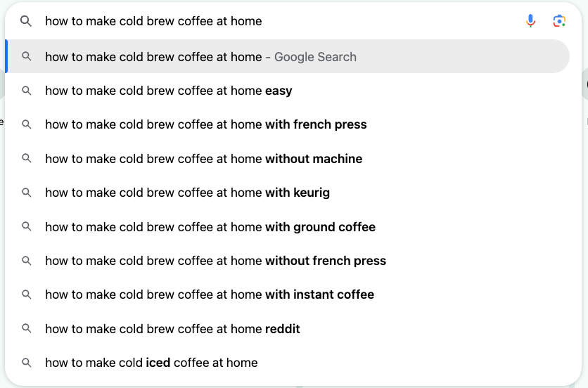
Task: Click magnifier icon beside 'easy' suggestion
Action: click(26, 91)
